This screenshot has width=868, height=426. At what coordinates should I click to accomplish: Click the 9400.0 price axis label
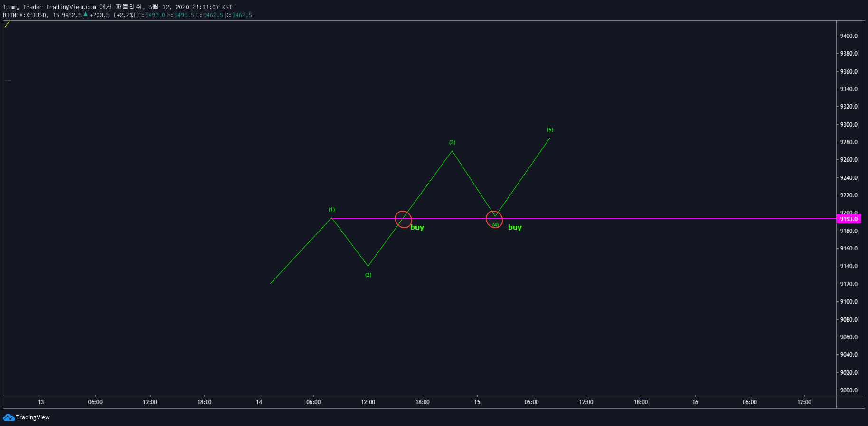click(x=849, y=36)
